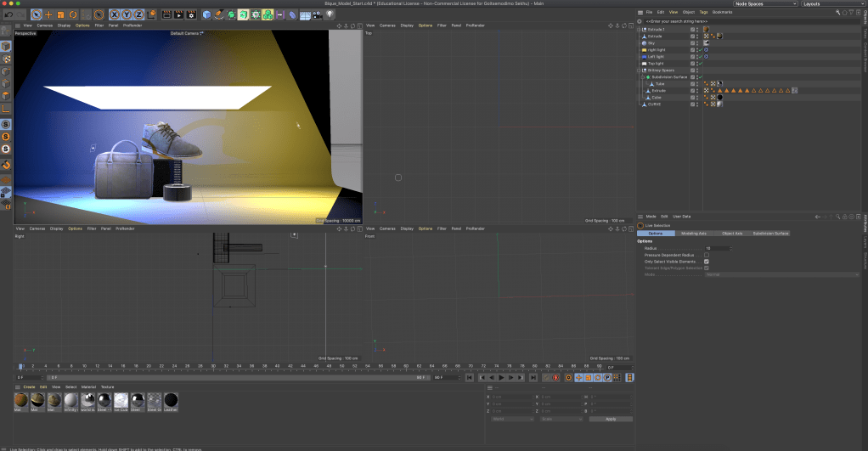Screen dimensions: 868x451
Task: Select the Leather material thumbnail
Action: (x=171, y=401)
